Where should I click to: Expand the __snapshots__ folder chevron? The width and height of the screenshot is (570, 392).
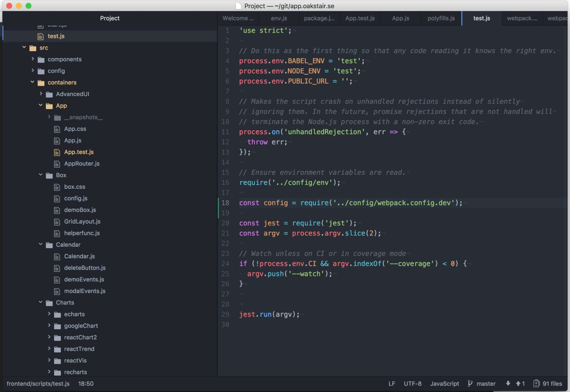coord(49,117)
